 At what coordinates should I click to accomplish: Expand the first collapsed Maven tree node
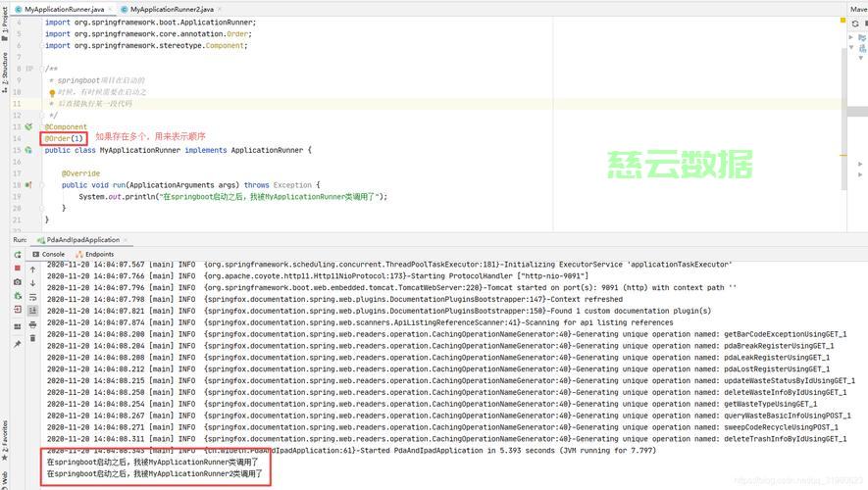click(x=851, y=37)
